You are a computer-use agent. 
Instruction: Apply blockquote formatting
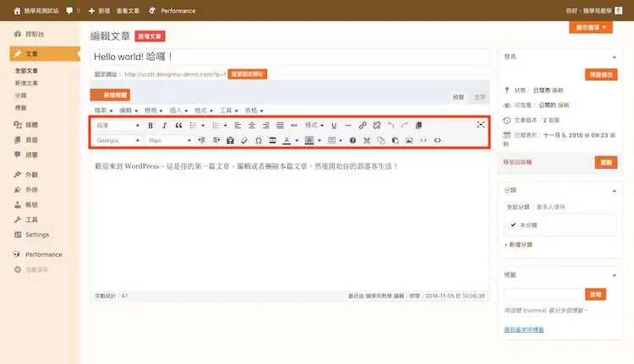point(178,126)
